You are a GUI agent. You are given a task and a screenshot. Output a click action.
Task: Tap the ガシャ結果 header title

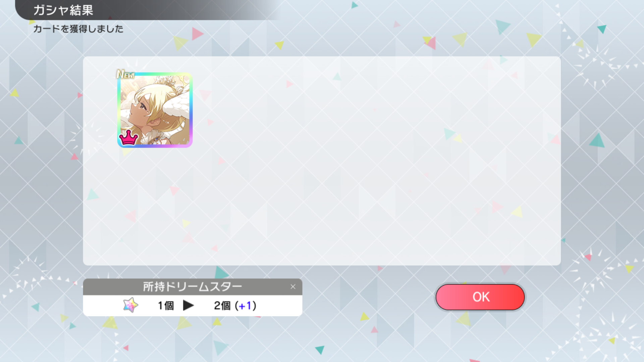click(x=63, y=10)
